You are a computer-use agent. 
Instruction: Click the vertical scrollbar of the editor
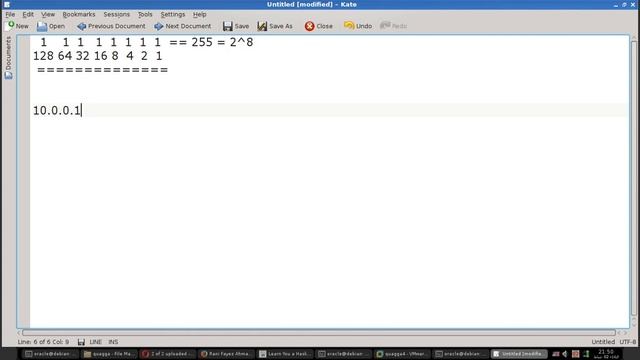(x=634, y=178)
